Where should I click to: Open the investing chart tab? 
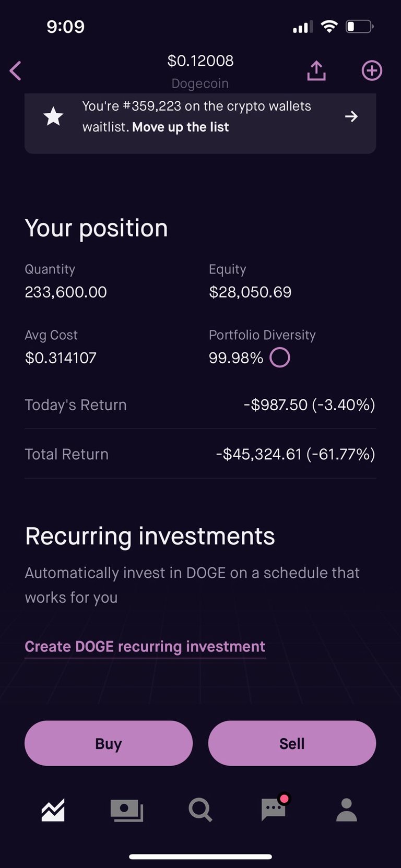point(53,810)
